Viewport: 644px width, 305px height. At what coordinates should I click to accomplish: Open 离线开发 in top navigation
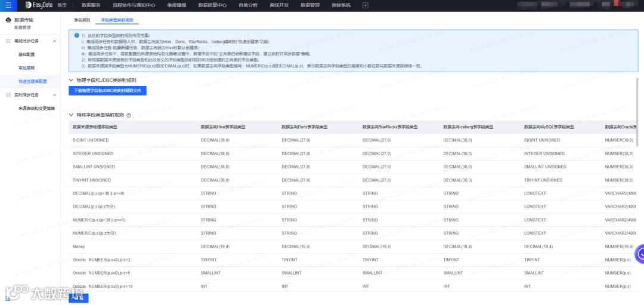click(279, 5)
